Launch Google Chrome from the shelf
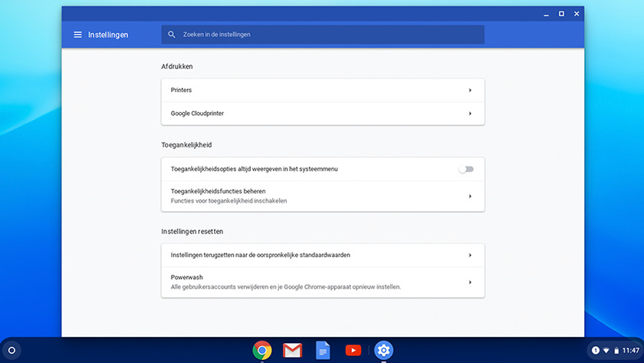644x363 pixels. coord(262,351)
